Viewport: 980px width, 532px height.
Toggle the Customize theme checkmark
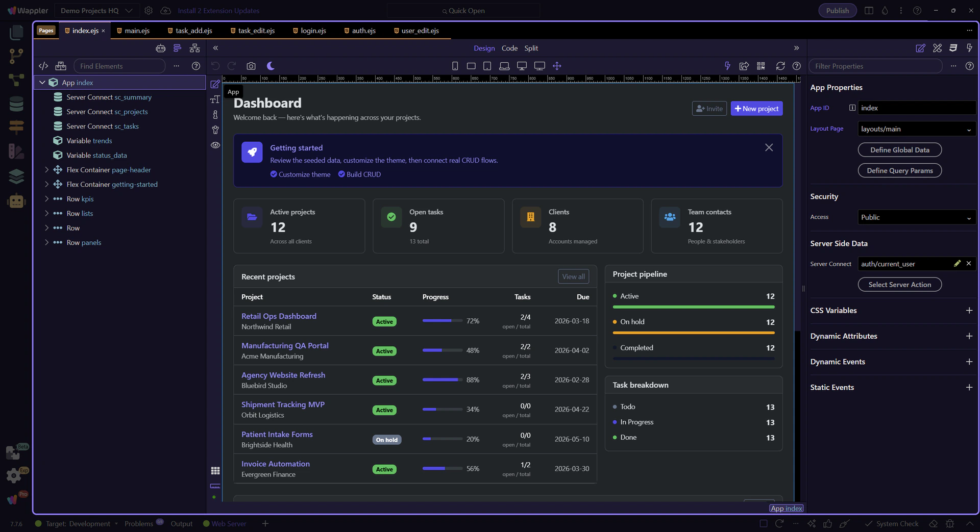pyautogui.click(x=274, y=174)
